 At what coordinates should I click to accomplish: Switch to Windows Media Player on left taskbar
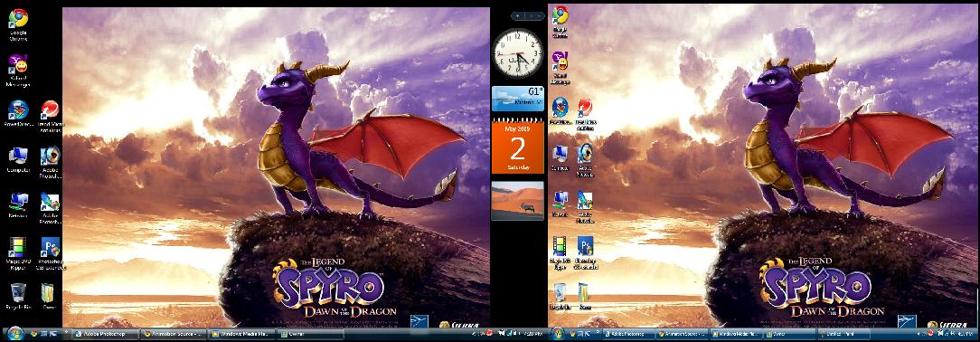240,334
